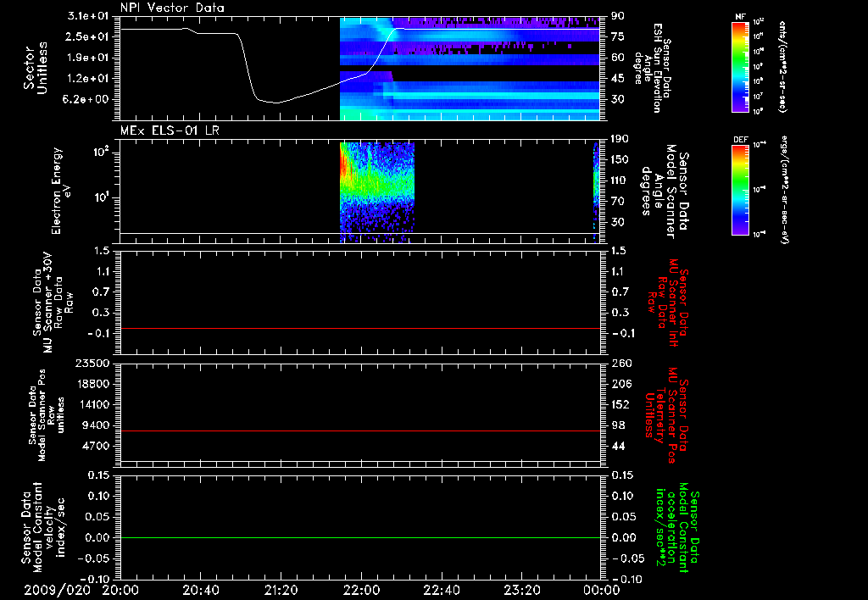The image size is (868, 600).
Task: Click the 190 scanner angle tick label
Action: coord(620,139)
